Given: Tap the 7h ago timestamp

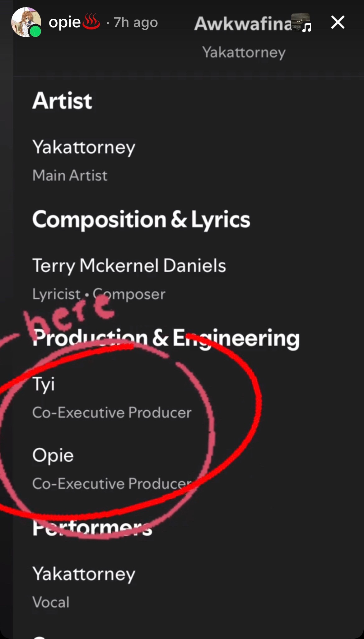Looking at the screenshot, I should (x=136, y=22).
